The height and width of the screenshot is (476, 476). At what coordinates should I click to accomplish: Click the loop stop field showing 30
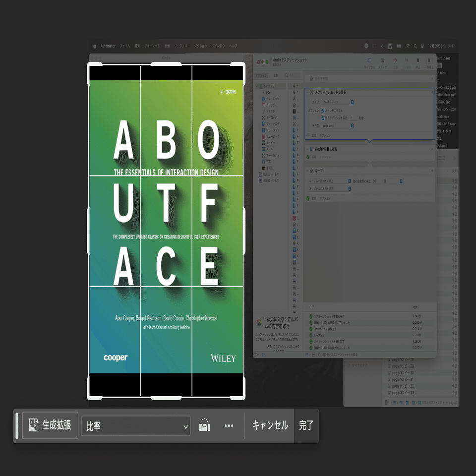(x=376, y=181)
